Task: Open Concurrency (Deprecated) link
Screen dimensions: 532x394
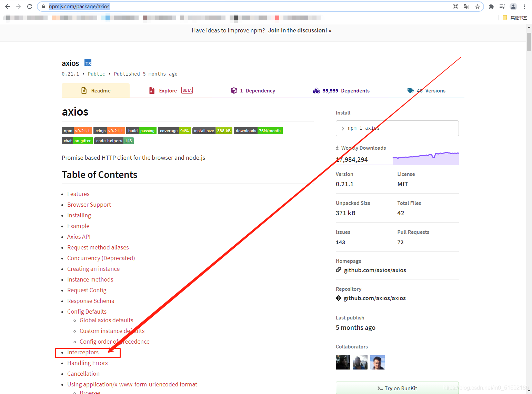Action: [x=101, y=258]
